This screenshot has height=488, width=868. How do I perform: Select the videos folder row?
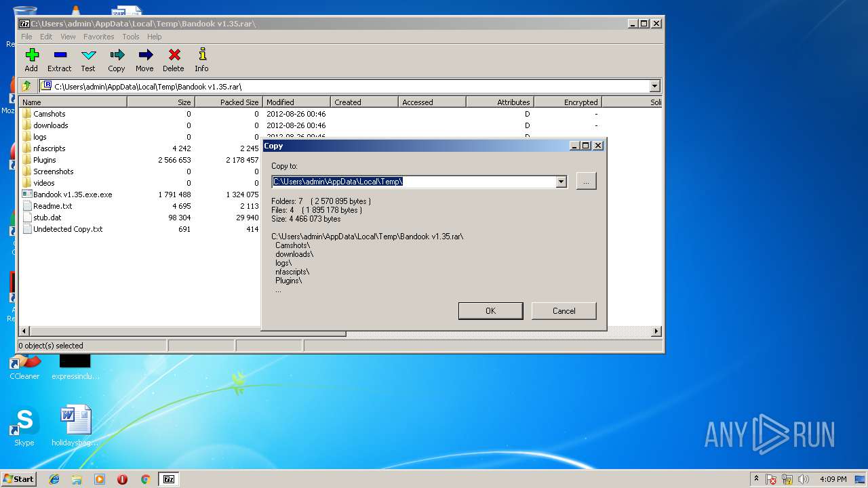tap(140, 183)
